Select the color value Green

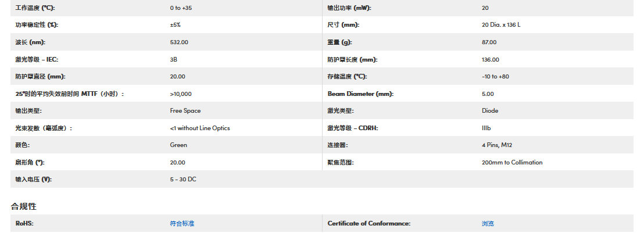point(178,145)
